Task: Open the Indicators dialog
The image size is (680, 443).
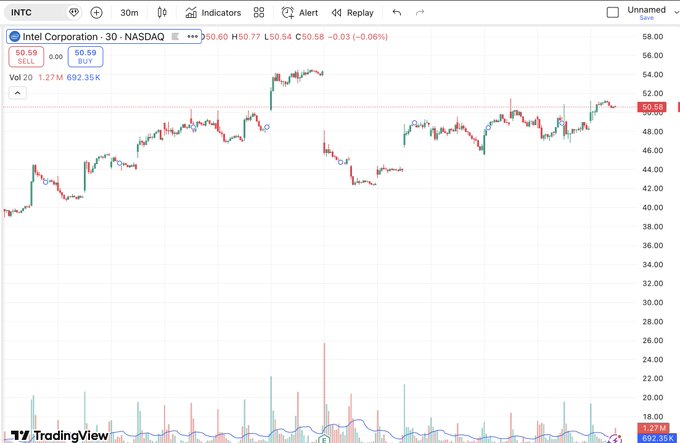Action: (213, 13)
